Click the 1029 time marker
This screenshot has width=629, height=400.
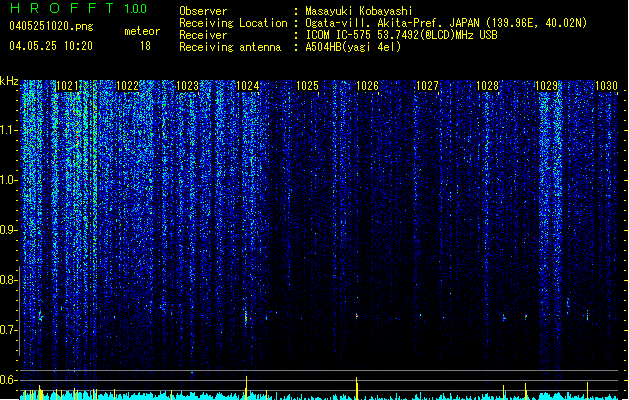point(547,86)
